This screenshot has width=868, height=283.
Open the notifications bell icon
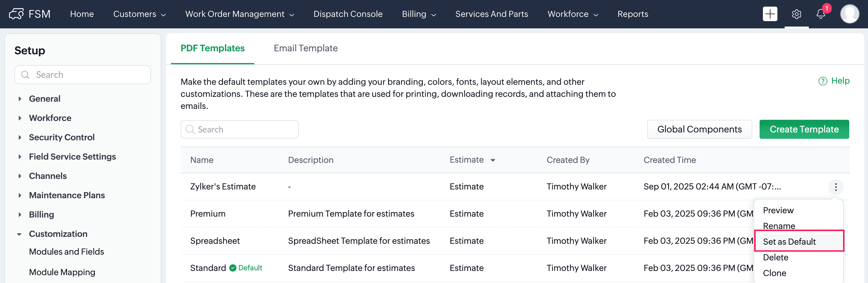(821, 14)
